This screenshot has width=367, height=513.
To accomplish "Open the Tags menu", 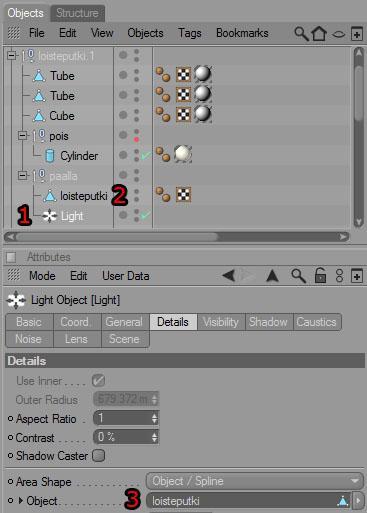I will pyautogui.click(x=189, y=33).
